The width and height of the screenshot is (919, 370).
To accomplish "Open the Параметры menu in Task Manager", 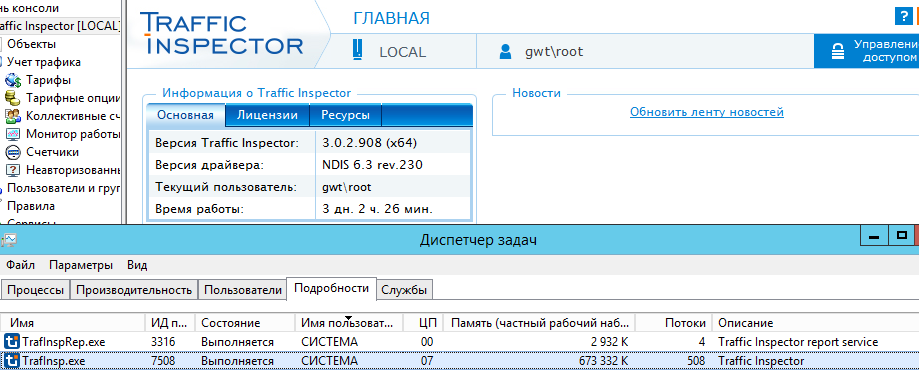I will (81, 265).
